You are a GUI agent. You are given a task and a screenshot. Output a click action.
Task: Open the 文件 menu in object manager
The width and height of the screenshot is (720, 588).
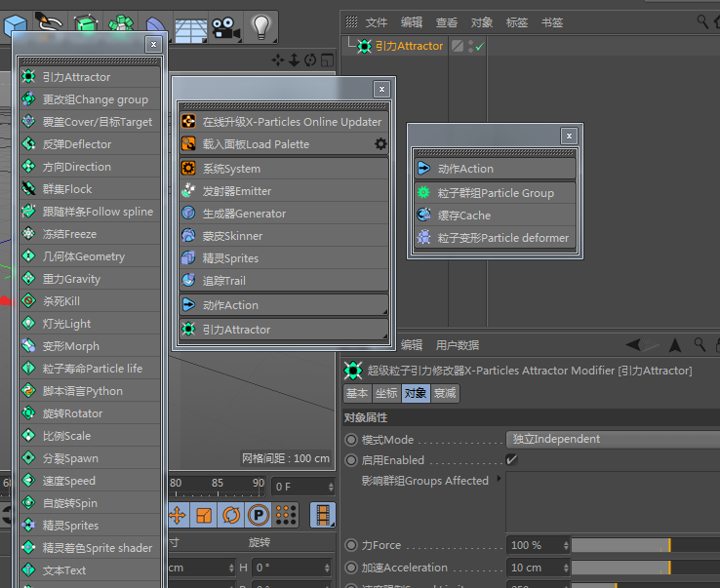[x=377, y=22]
